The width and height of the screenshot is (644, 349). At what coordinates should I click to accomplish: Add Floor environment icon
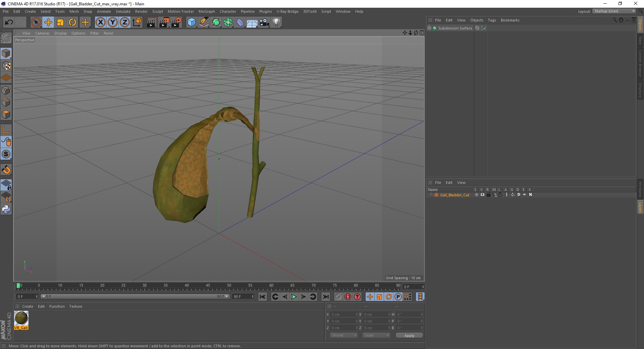coord(252,22)
